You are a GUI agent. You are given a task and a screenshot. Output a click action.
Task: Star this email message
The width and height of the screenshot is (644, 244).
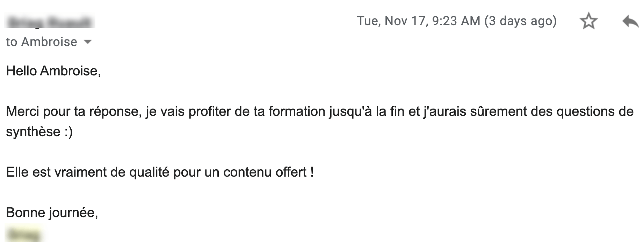[588, 21]
